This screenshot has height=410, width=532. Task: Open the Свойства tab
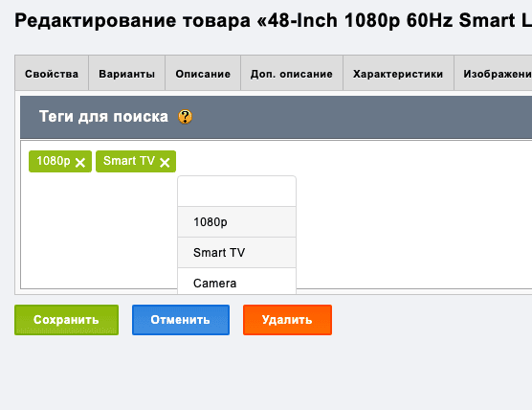pos(52,74)
